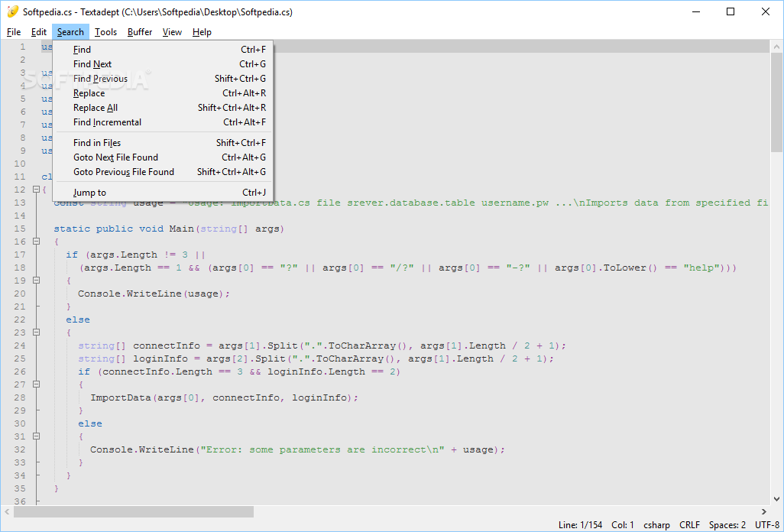This screenshot has height=532, width=784.
Task: Select Goto Next File Found
Action: click(163, 157)
